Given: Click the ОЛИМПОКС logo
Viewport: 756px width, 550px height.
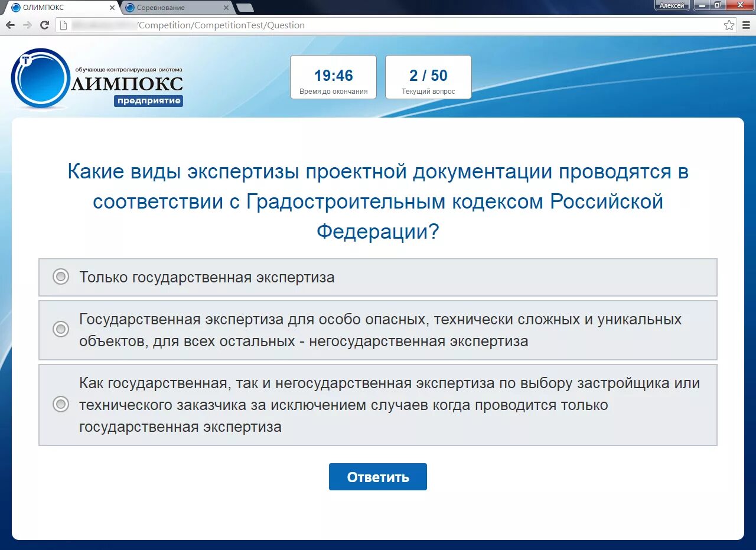Looking at the screenshot, I should click(97, 79).
